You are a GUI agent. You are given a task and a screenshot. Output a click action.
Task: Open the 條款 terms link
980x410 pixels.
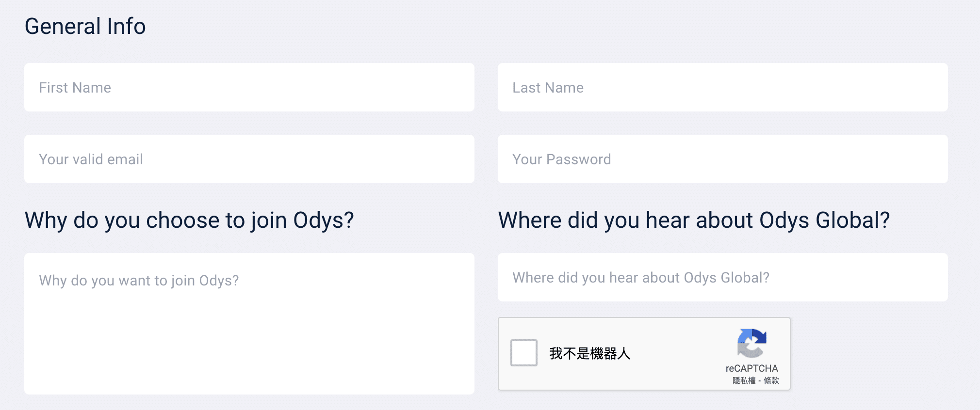(771, 380)
